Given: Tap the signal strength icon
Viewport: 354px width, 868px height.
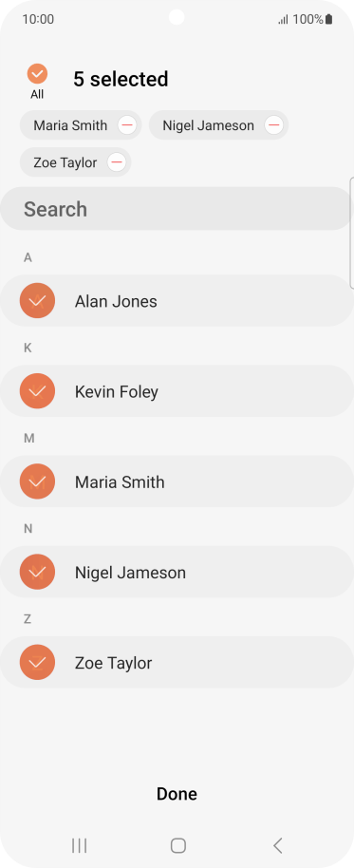Looking at the screenshot, I should click(283, 20).
